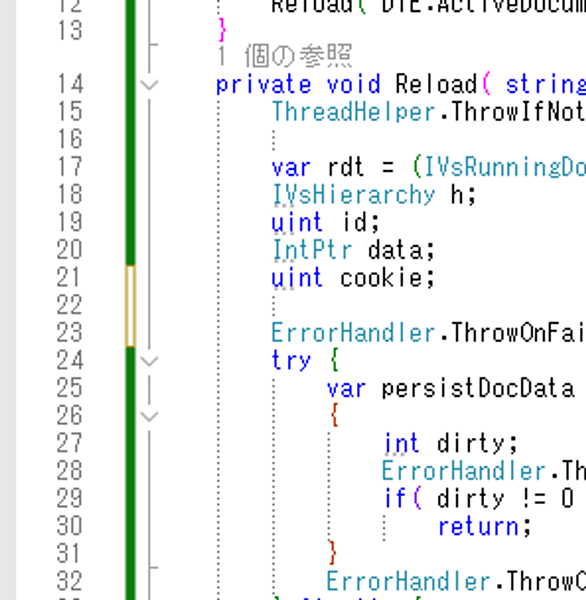Click line number 32 in the margin
Image resolution: width=586 pixels, height=600 pixels.
(x=70, y=581)
